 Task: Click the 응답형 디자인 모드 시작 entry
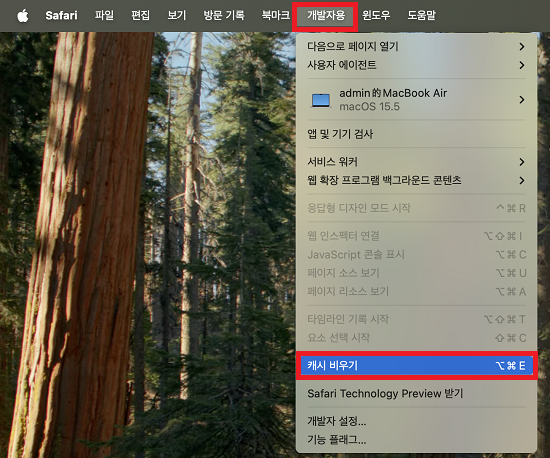point(416,208)
